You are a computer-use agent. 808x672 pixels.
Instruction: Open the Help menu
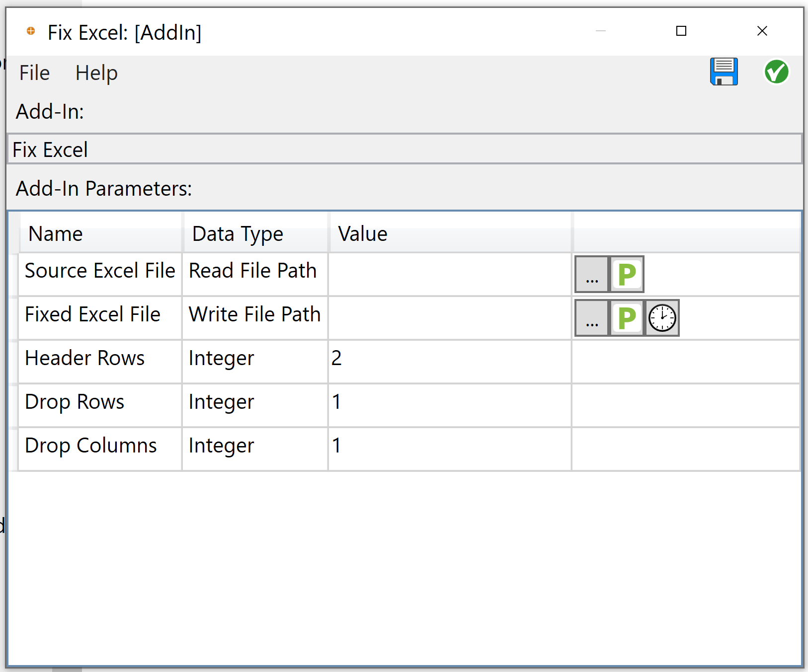tap(96, 73)
